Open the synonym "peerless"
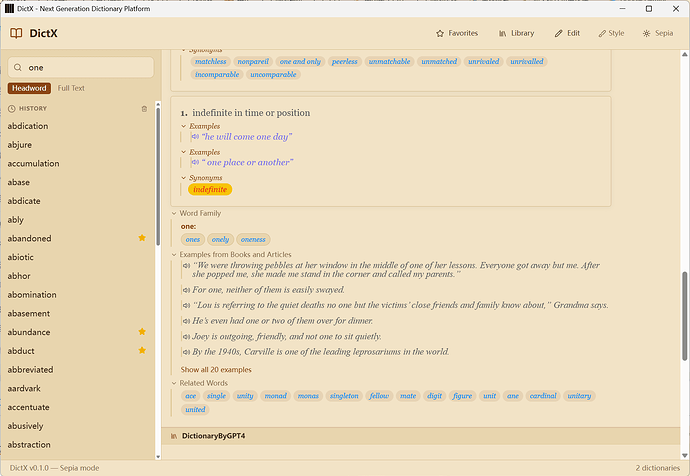Viewport: 690px width, 476px height. (x=345, y=62)
